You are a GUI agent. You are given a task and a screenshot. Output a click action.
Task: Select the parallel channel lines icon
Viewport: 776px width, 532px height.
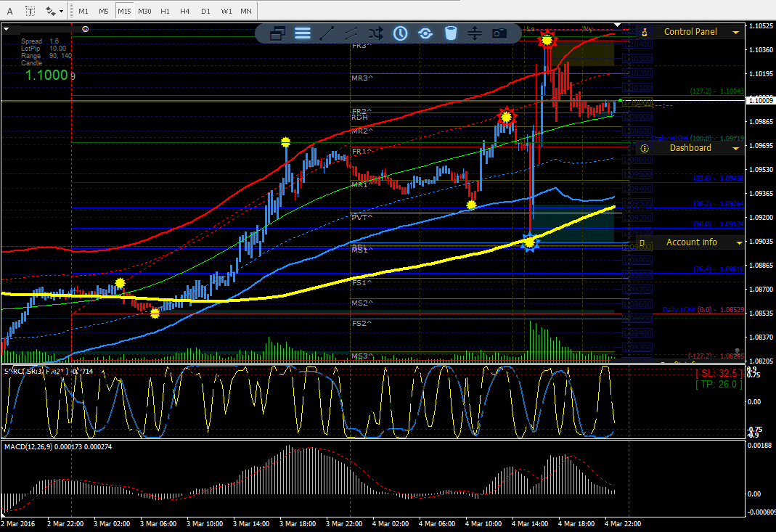[351, 33]
